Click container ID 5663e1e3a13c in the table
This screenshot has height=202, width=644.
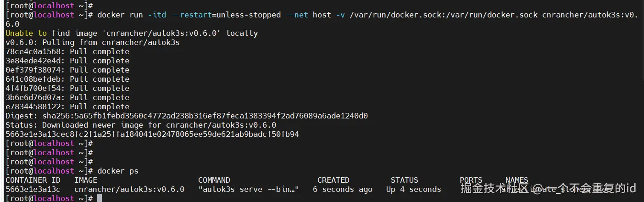[33, 189]
